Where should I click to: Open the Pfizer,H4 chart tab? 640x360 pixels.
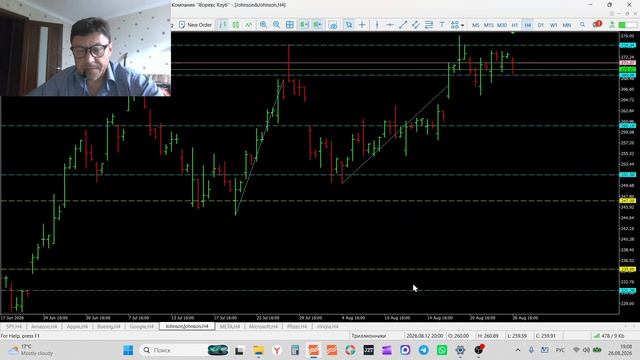tap(297, 327)
